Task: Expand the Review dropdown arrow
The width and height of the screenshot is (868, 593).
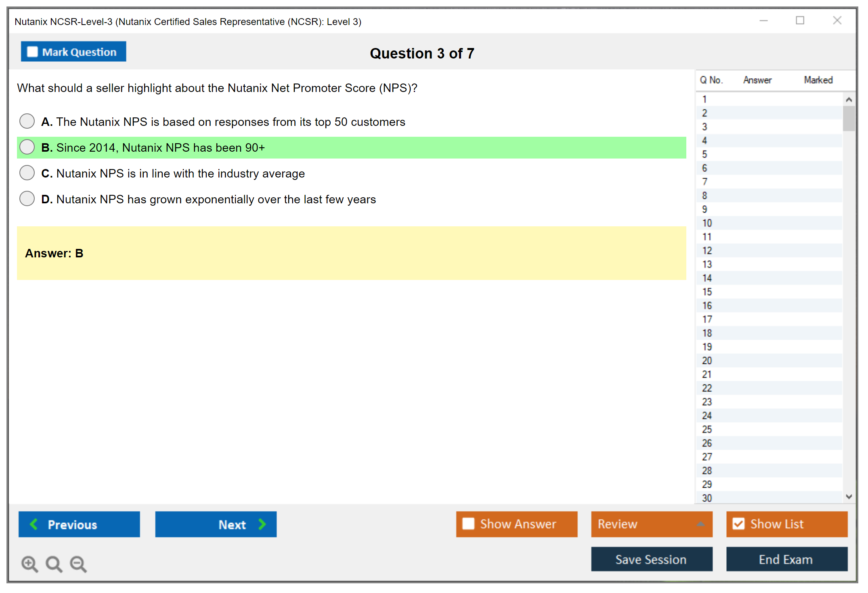Action: pos(700,524)
